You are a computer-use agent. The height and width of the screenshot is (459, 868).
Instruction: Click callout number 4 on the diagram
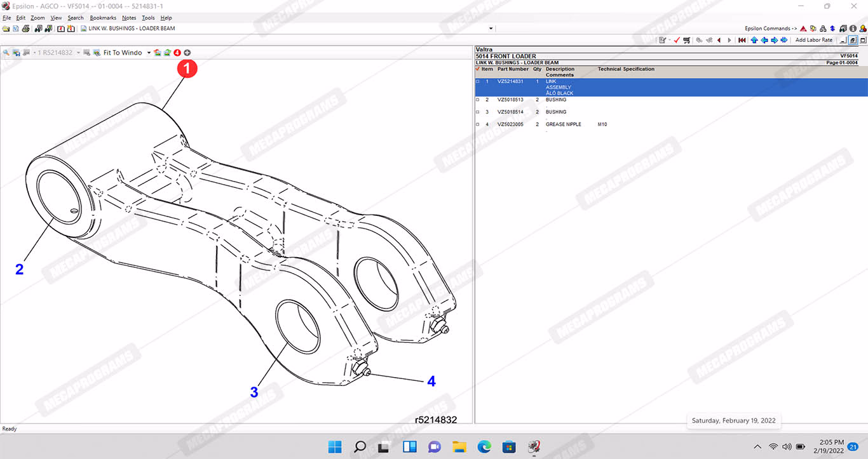[431, 382]
